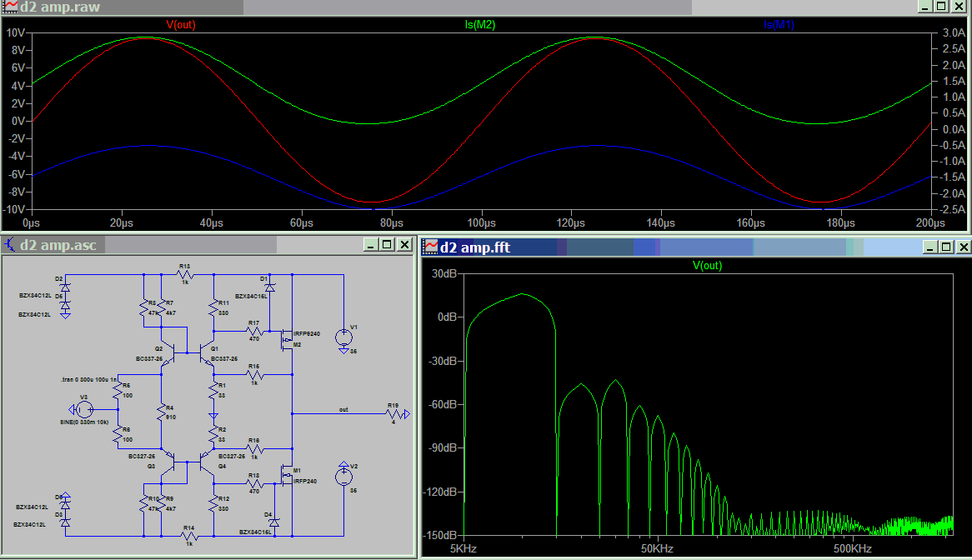Select resistor R11 330
Image resolution: width=972 pixels, height=560 pixels.
214,307
